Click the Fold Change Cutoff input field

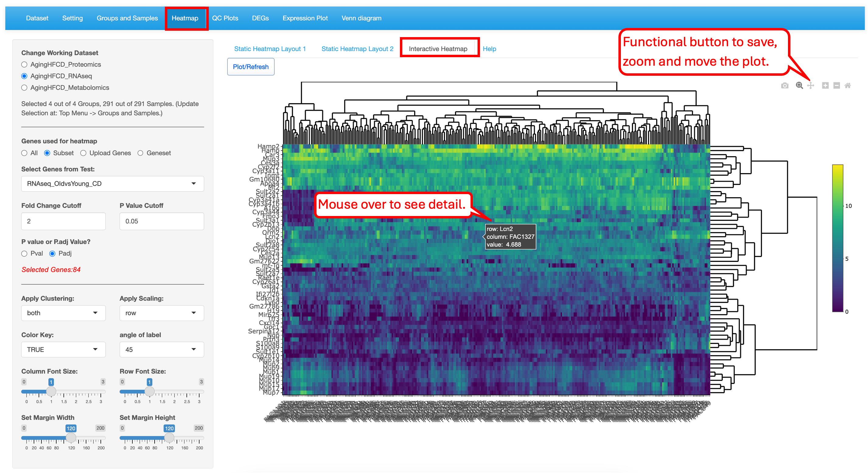(x=63, y=221)
